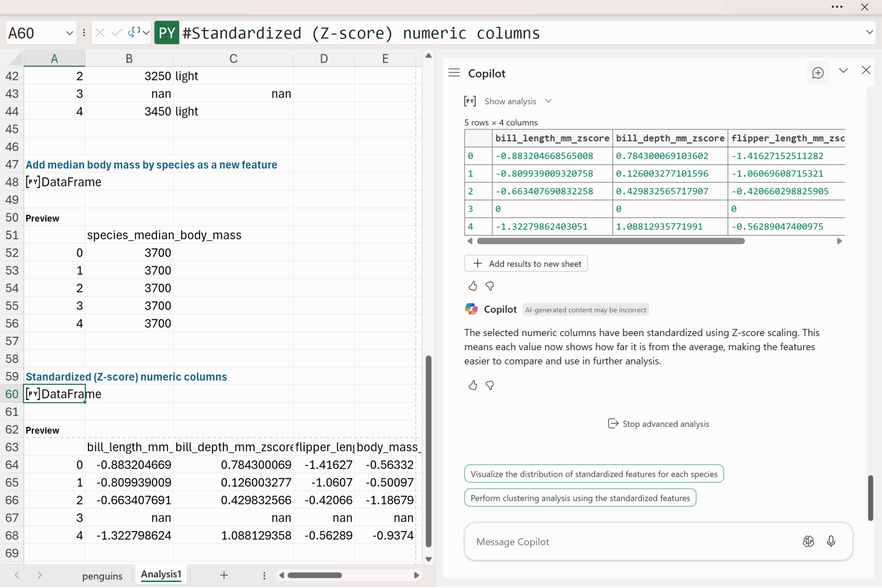Click the Python output type icon
Image resolution: width=882 pixels, height=588 pixels.
point(134,33)
